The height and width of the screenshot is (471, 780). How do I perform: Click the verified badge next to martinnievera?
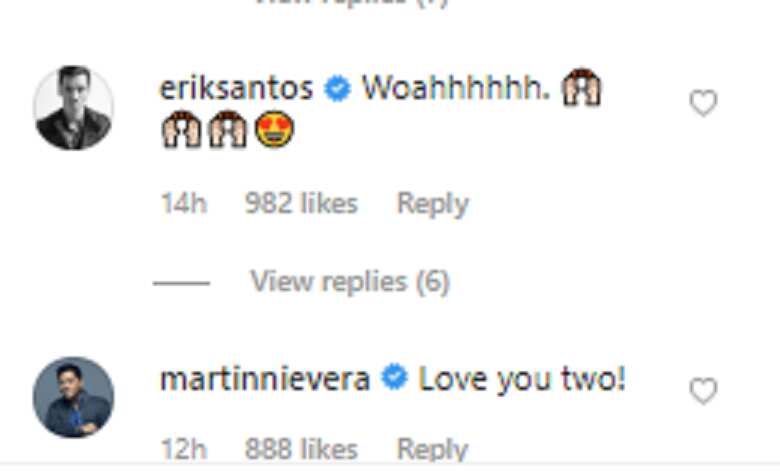click(394, 377)
